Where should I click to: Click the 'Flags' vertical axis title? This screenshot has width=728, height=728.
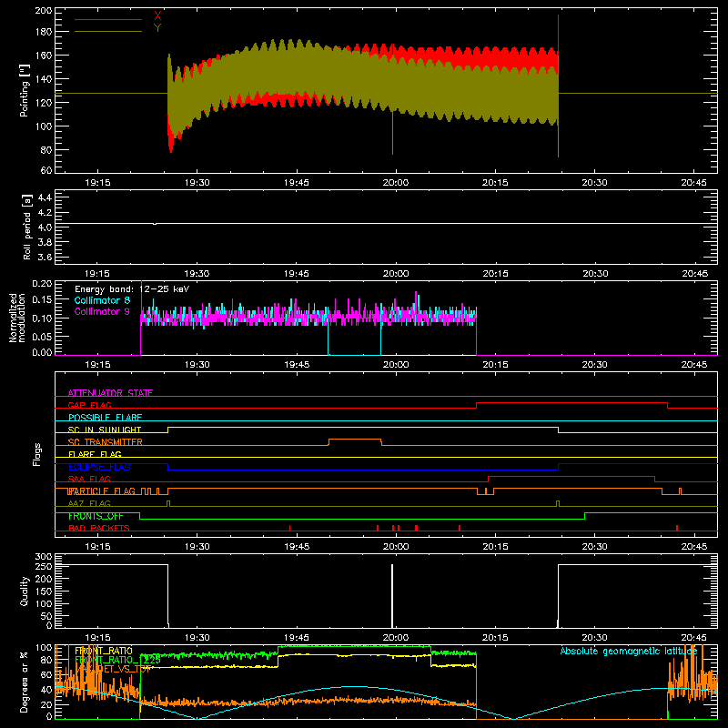[37, 454]
